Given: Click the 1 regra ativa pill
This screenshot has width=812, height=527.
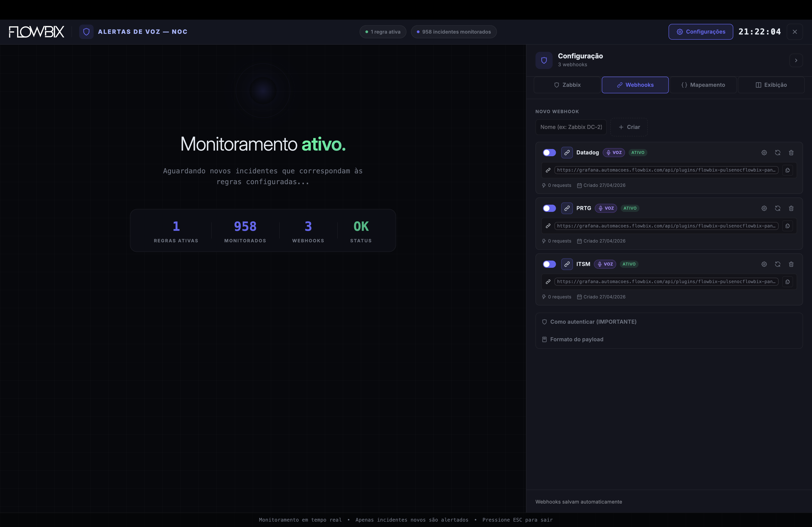Looking at the screenshot, I should [x=383, y=32].
